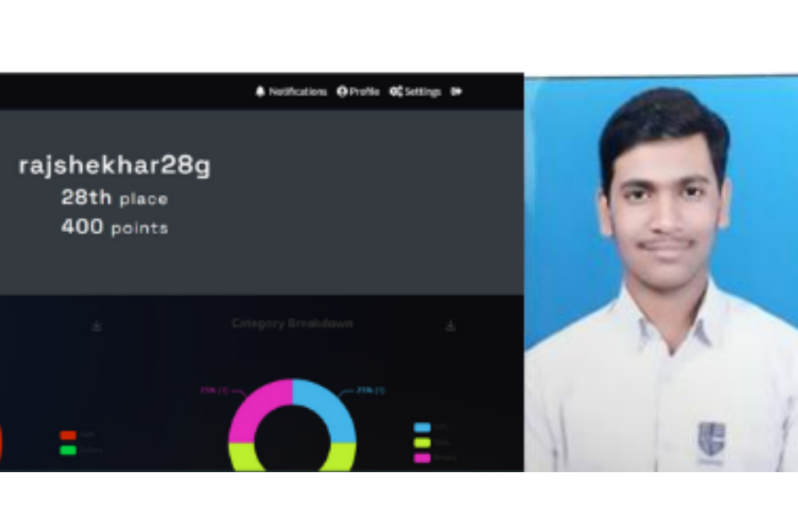Open the Profile page link

coord(358,92)
